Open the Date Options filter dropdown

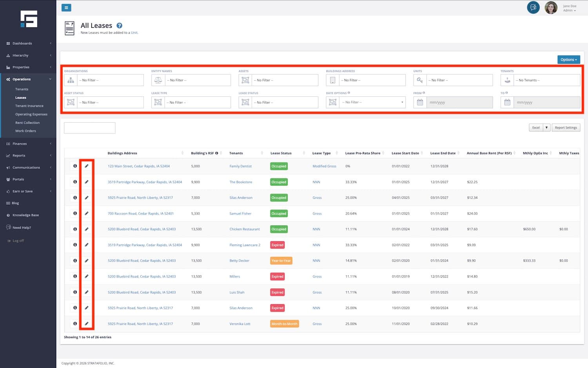click(x=372, y=102)
